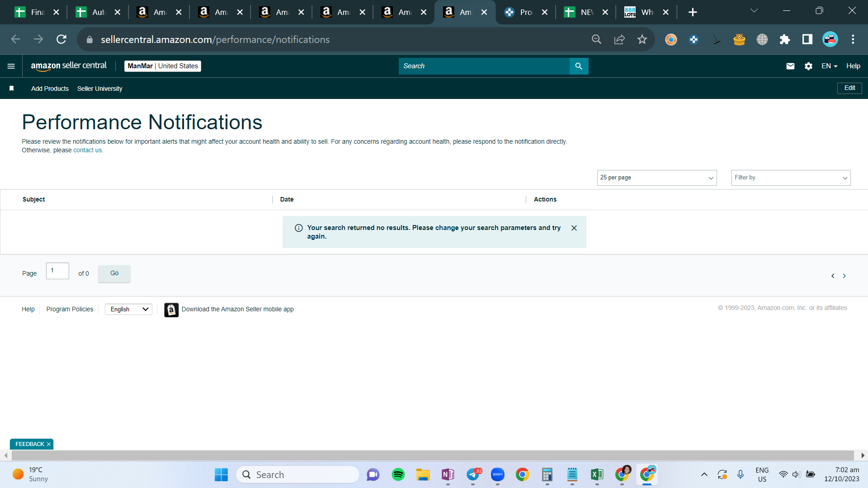Switch to the Pro browser tab
The height and width of the screenshot is (488, 868).
pos(525,12)
